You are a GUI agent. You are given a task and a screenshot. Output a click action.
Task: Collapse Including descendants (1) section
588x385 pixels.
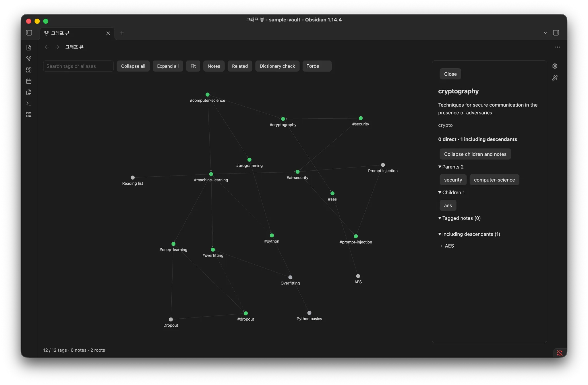pyautogui.click(x=469, y=234)
